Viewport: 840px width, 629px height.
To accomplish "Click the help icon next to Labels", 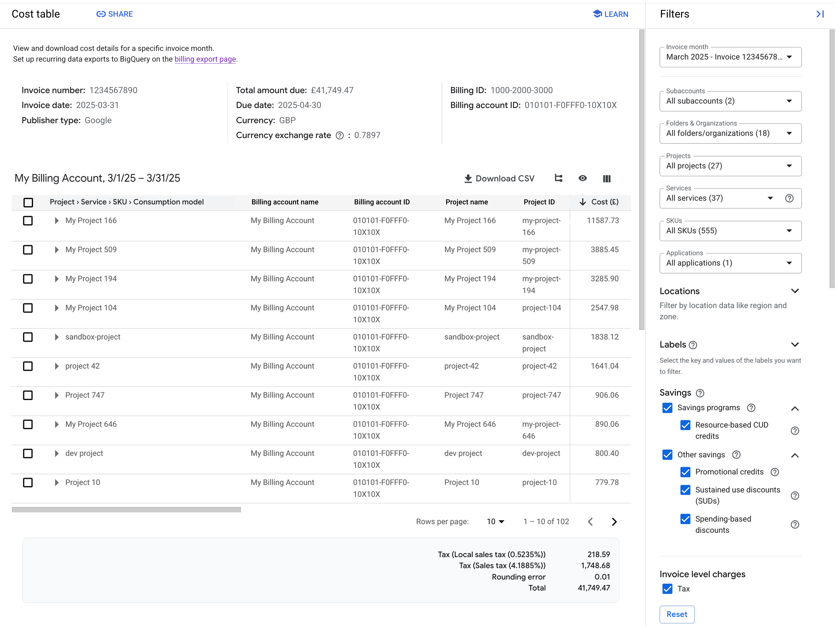I will click(693, 345).
